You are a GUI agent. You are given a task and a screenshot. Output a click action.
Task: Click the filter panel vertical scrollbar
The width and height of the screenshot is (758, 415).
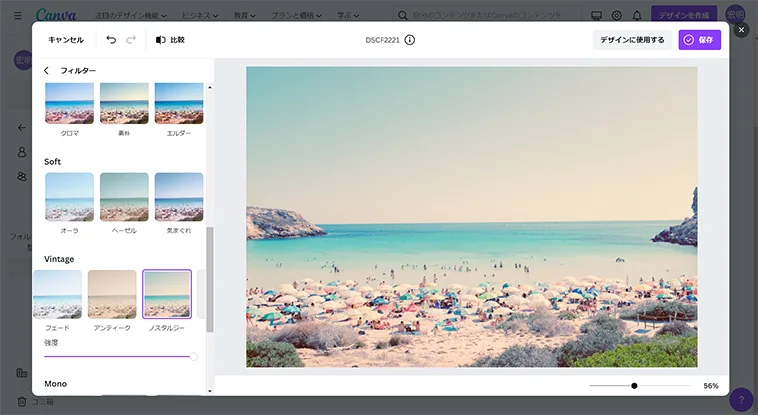[x=209, y=278]
